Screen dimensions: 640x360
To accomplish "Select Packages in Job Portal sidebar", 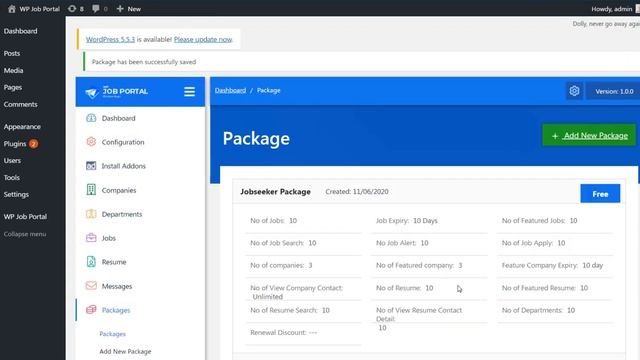I will tap(116, 310).
